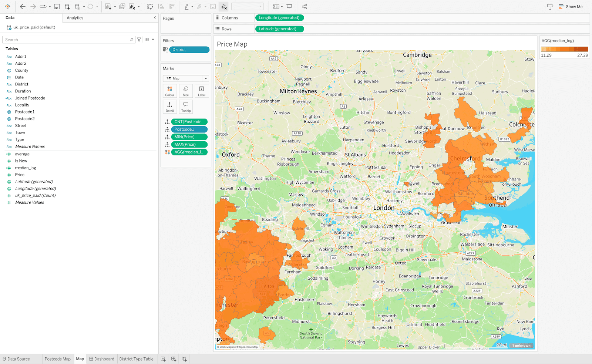Screen dimensions: 592x364
Task: Select the Latitude (generated) pill in Rows
Action: [x=279, y=29]
